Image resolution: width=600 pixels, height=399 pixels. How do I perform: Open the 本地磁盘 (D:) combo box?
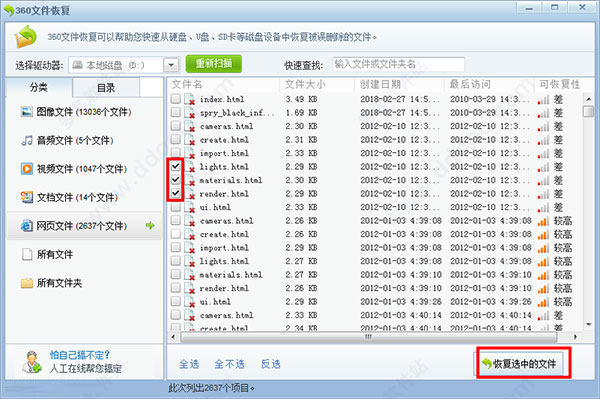(x=124, y=65)
